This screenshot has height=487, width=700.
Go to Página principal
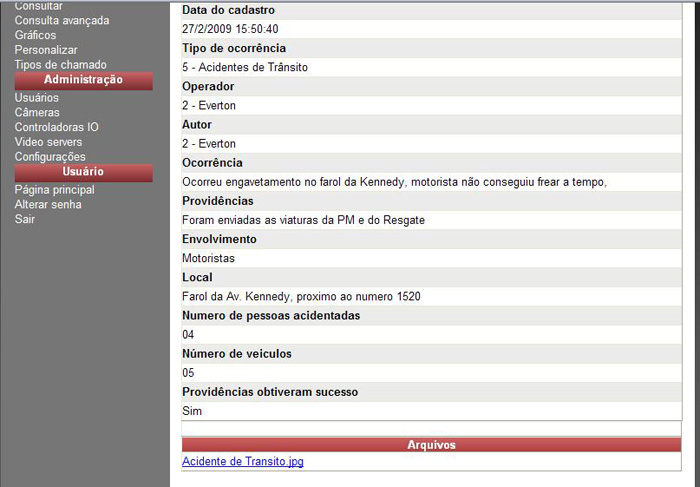point(55,190)
